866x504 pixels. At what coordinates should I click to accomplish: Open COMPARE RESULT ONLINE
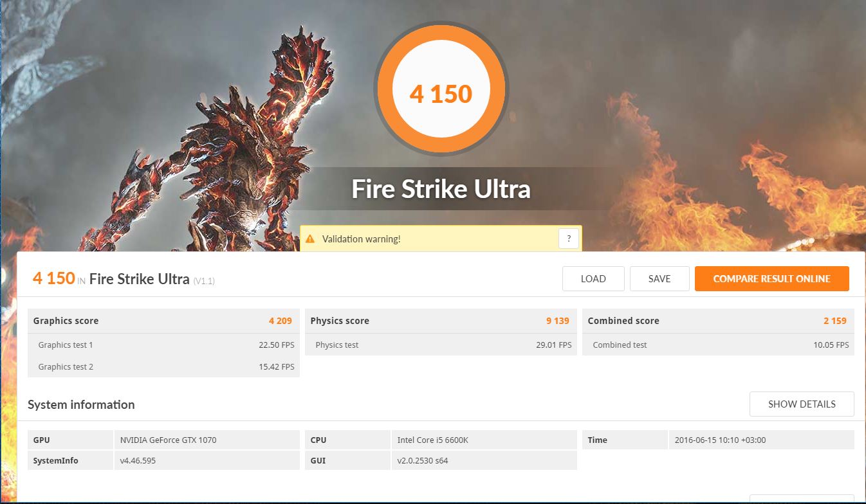(x=771, y=278)
